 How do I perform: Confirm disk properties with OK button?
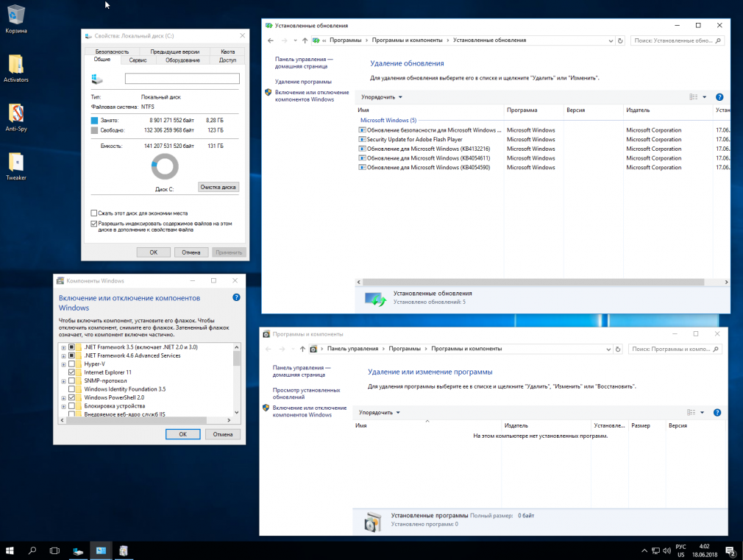point(154,252)
